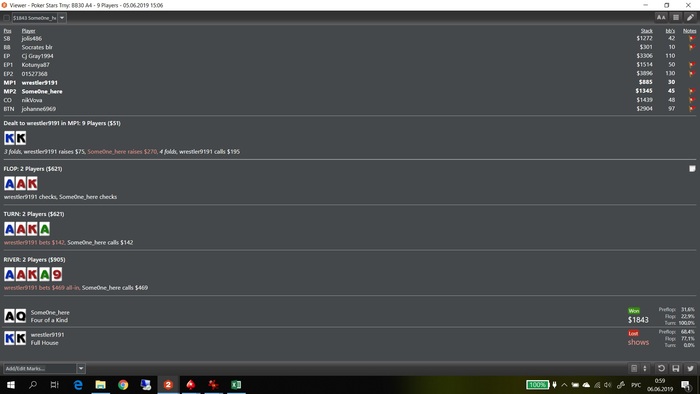Open the font size (AA) setting
Viewport: 700px width, 394px height.
point(661,17)
